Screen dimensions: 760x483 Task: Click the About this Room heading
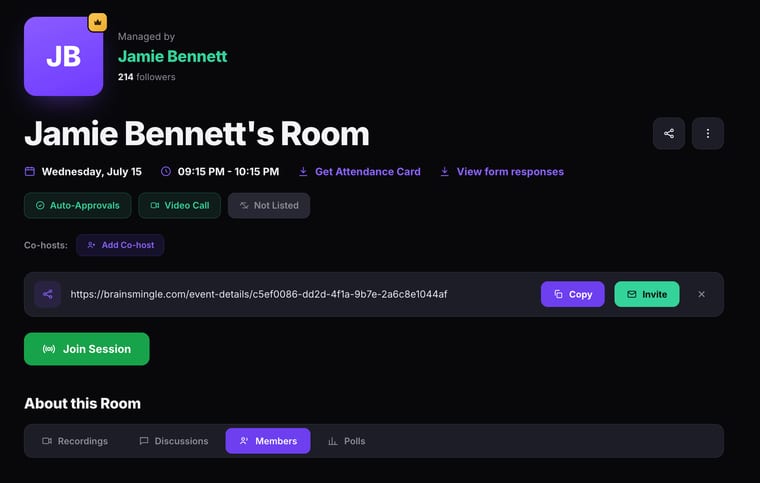(x=82, y=404)
